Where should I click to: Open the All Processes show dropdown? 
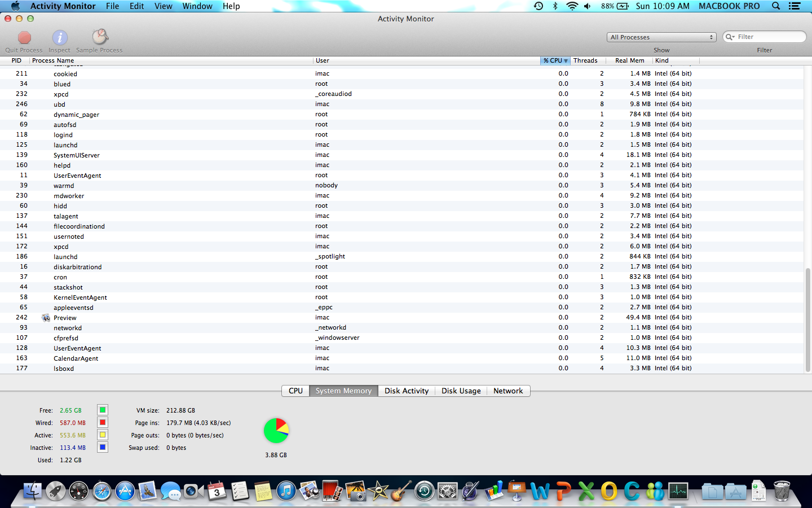coord(661,37)
